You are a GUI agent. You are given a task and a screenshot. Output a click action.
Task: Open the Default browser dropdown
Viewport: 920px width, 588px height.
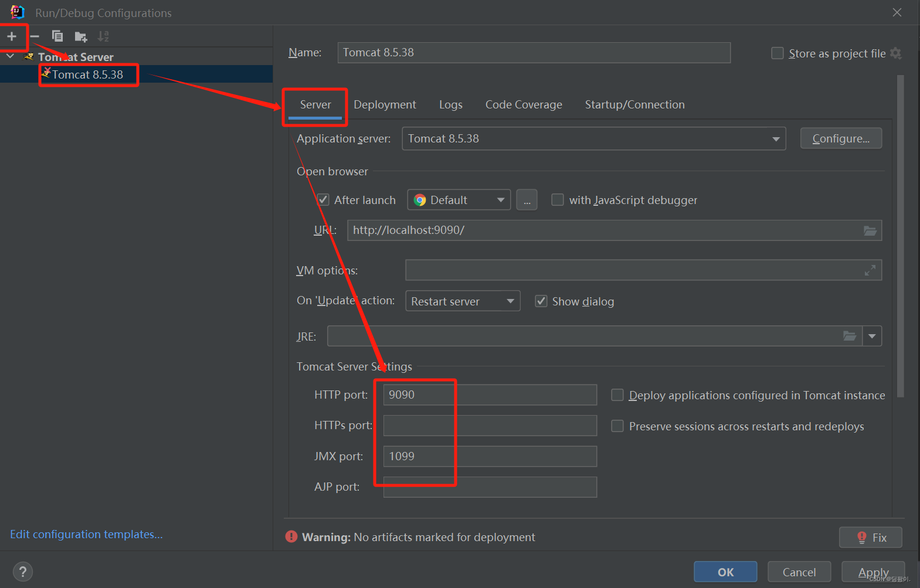(459, 200)
